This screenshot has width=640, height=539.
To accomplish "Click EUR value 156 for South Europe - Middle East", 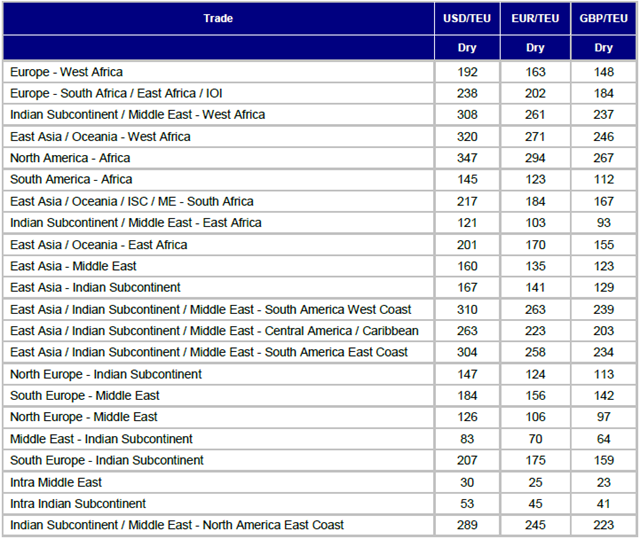I will click(x=535, y=395).
